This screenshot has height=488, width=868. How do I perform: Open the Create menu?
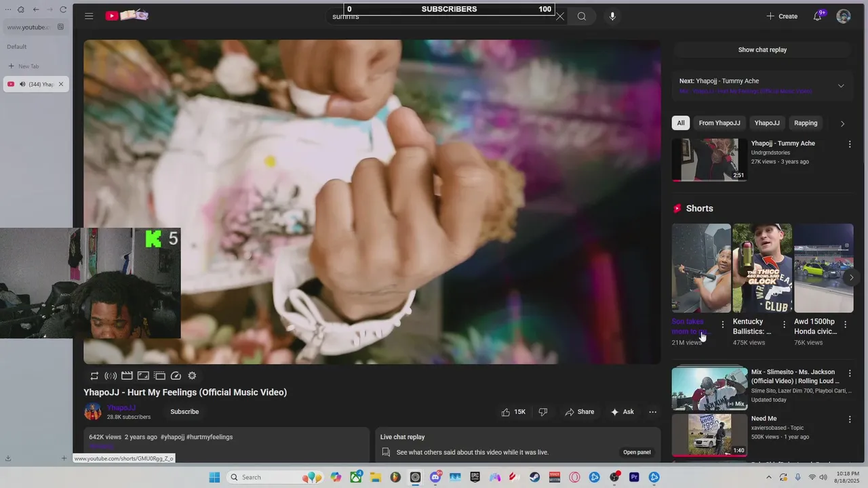tap(782, 16)
